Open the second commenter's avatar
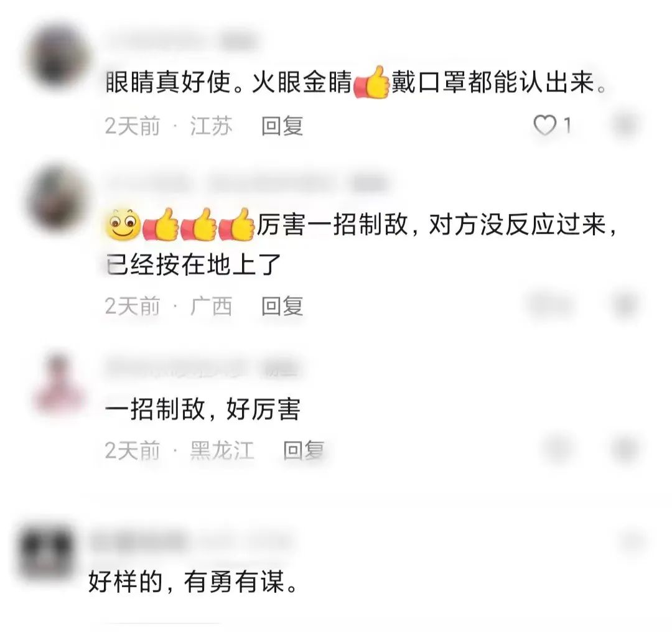 (58, 199)
